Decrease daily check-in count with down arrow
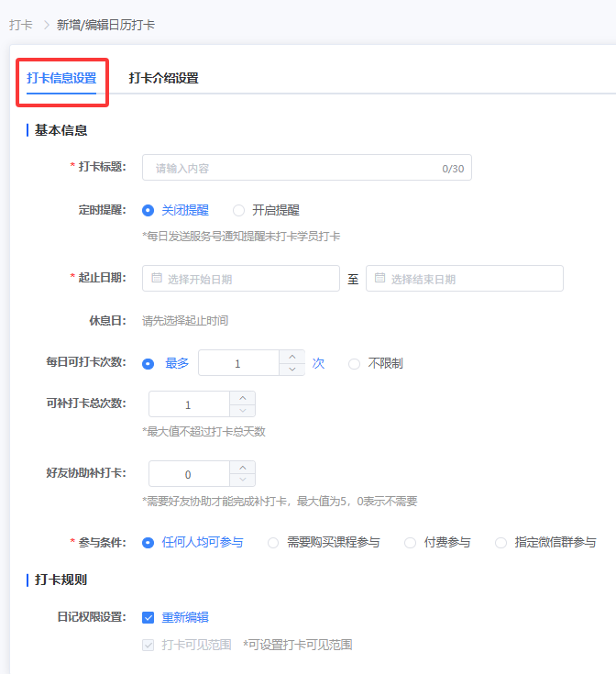The height and width of the screenshot is (674, 616). (291, 370)
